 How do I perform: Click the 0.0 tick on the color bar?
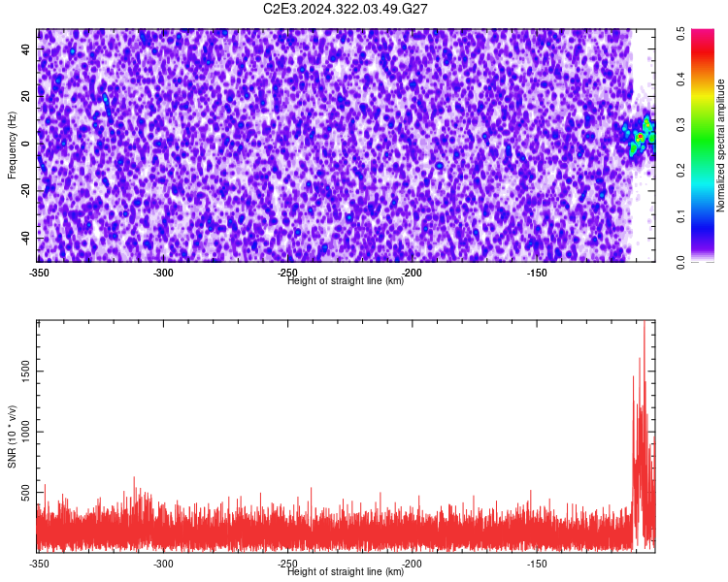pos(680,262)
